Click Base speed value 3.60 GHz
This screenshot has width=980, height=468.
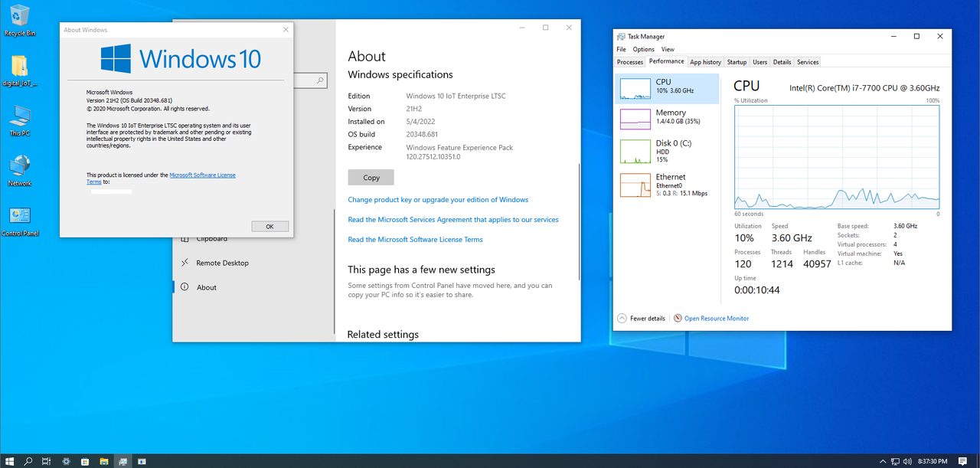[x=905, y=226]
